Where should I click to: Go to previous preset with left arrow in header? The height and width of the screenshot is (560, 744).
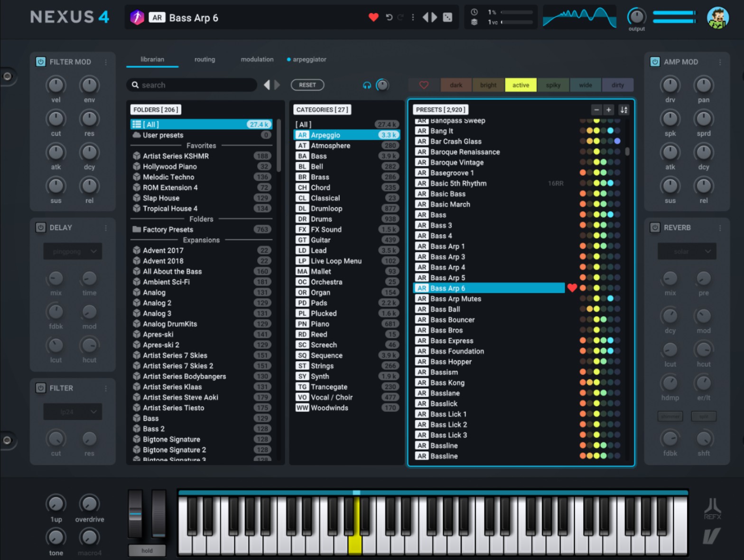[425, 18]
